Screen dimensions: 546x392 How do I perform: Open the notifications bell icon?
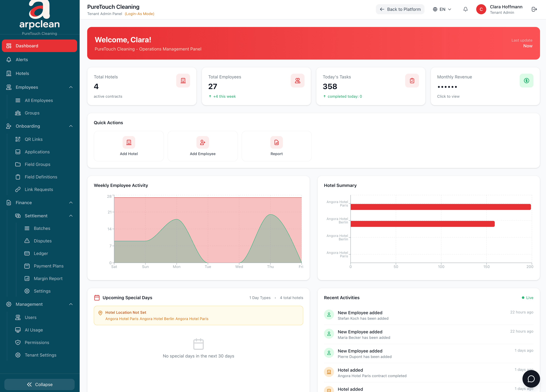(465, 9)
